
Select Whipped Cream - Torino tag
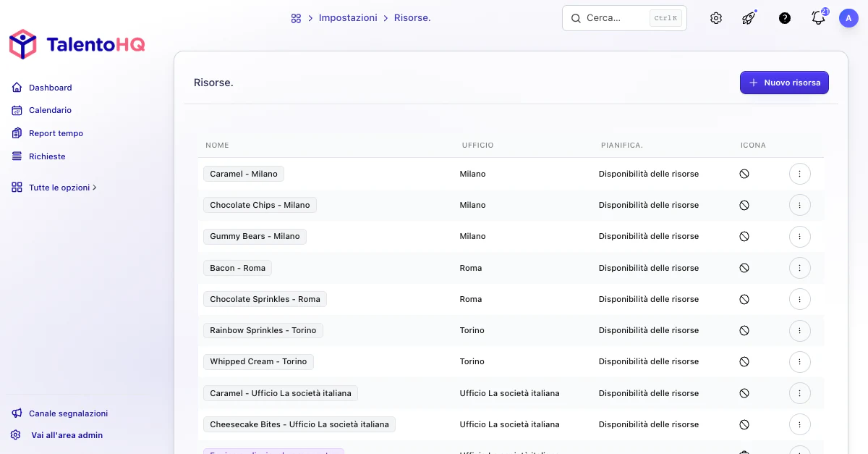(258, 361)
